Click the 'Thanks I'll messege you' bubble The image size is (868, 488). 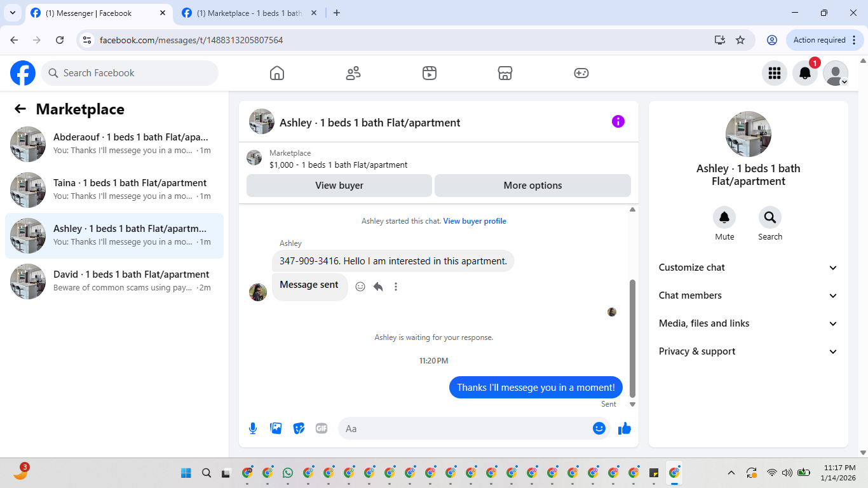(x=536, y=388)
